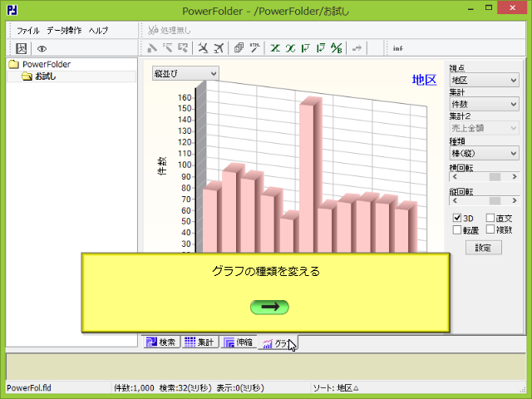This screenshot has width=532, height=399.
Task: Click the 図 chart icon in left toolbar
Action: point(21,48)
